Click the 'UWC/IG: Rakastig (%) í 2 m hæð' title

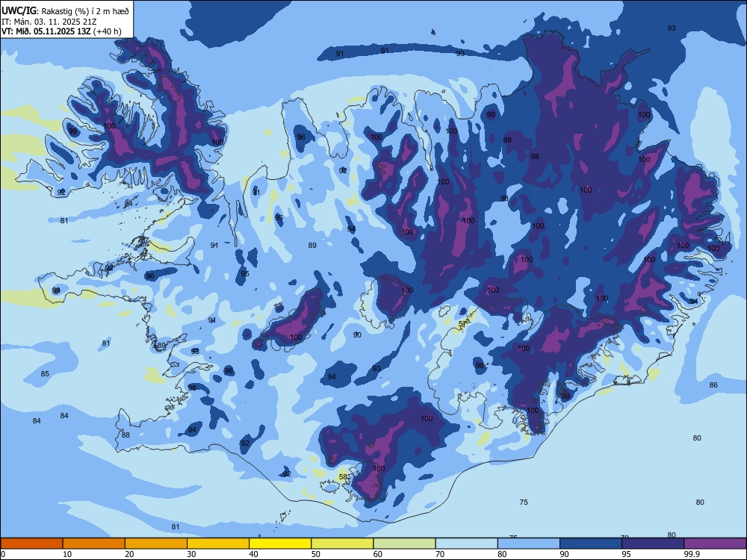[x=65, y=11]
